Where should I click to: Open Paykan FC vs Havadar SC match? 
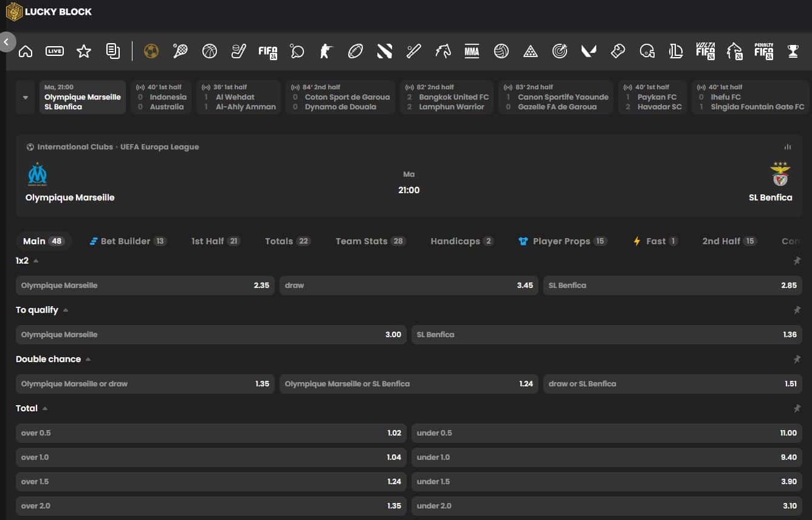pos(653,97)
